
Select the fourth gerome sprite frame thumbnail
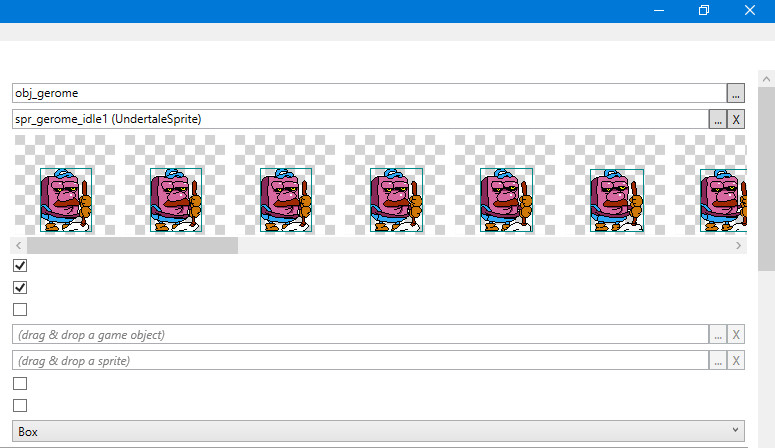[x=396, y=200]
